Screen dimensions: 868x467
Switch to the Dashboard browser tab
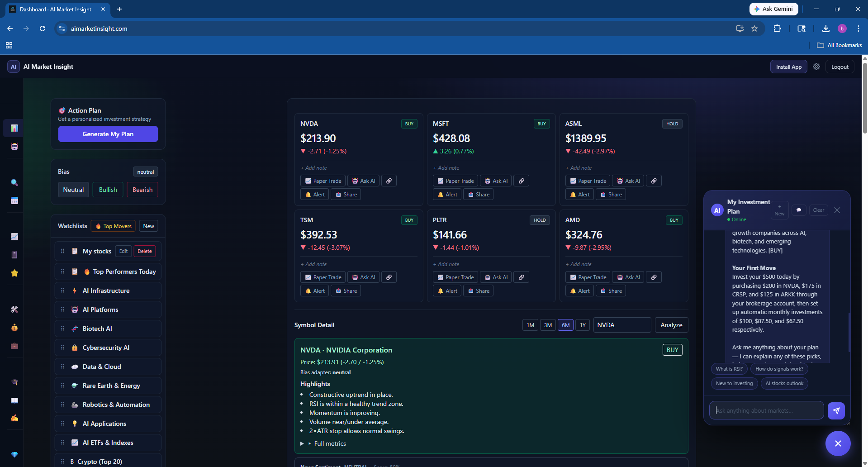[x=57, y=9]
